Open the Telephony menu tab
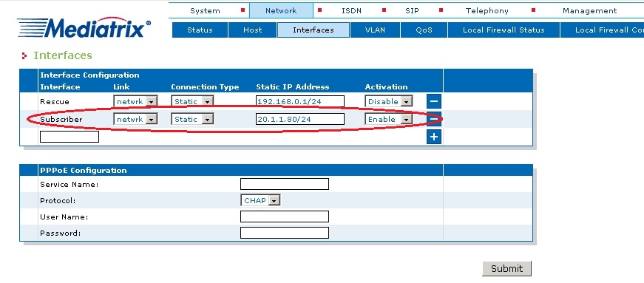The height and width of the screenshot is (283, 644). [x=487, y=10]
